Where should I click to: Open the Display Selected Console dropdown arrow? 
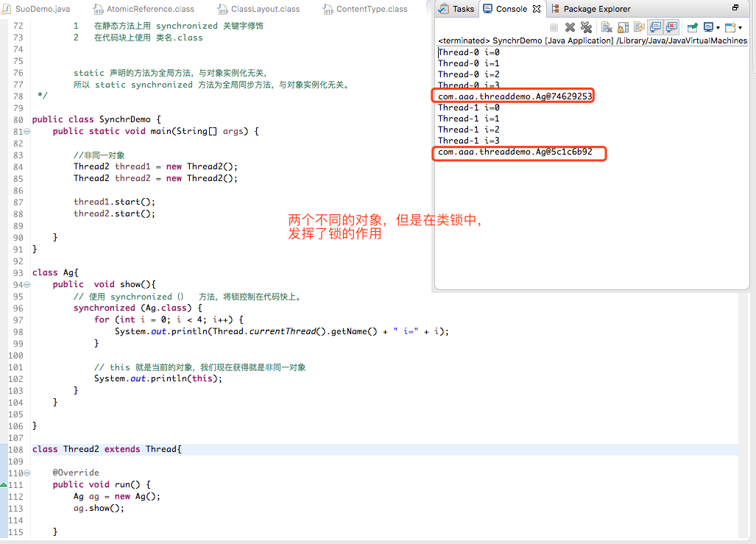[x=718, y=28]
